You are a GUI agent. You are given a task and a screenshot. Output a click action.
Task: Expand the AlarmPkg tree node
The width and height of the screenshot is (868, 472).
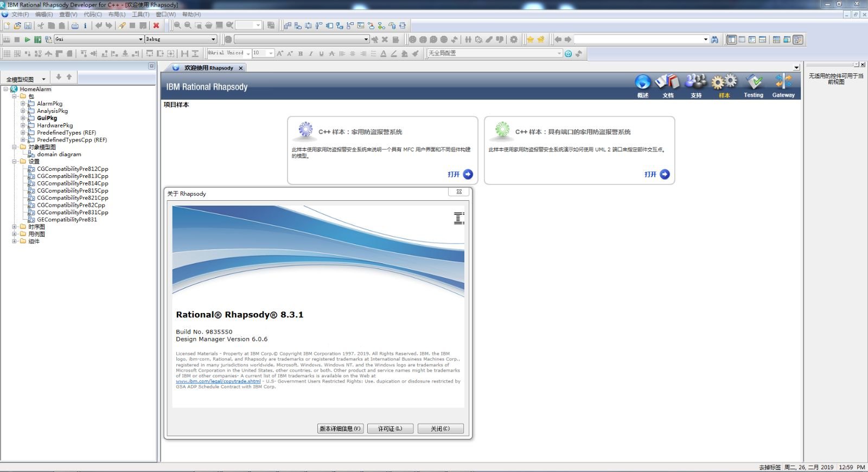pyautogui.click(x=23, y=104)
